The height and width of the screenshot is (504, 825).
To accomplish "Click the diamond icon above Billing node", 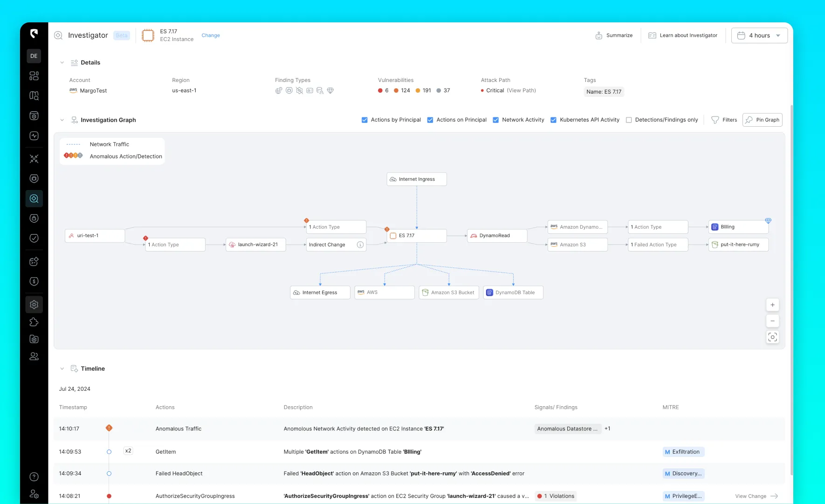I will [x=768, y=220].
